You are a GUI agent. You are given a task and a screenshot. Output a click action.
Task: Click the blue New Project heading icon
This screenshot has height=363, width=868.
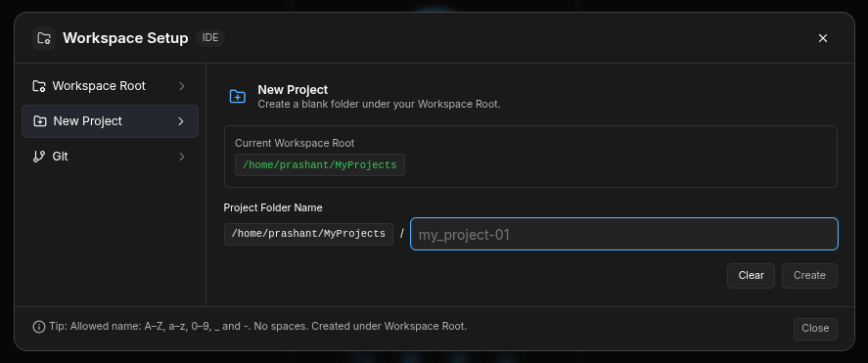pyautogui.click(x=238, y=96)
